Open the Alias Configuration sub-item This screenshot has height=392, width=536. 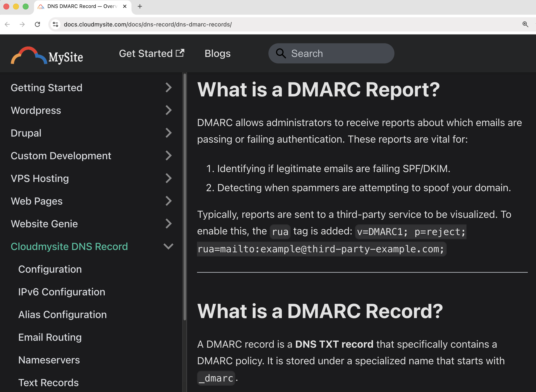pos(62,314)
